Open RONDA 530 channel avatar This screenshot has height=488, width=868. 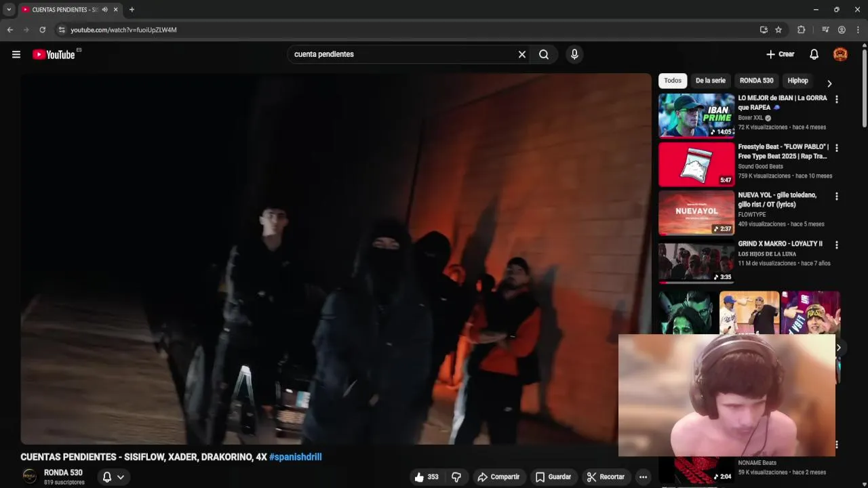pyautogui.click(x=29, y=477)
